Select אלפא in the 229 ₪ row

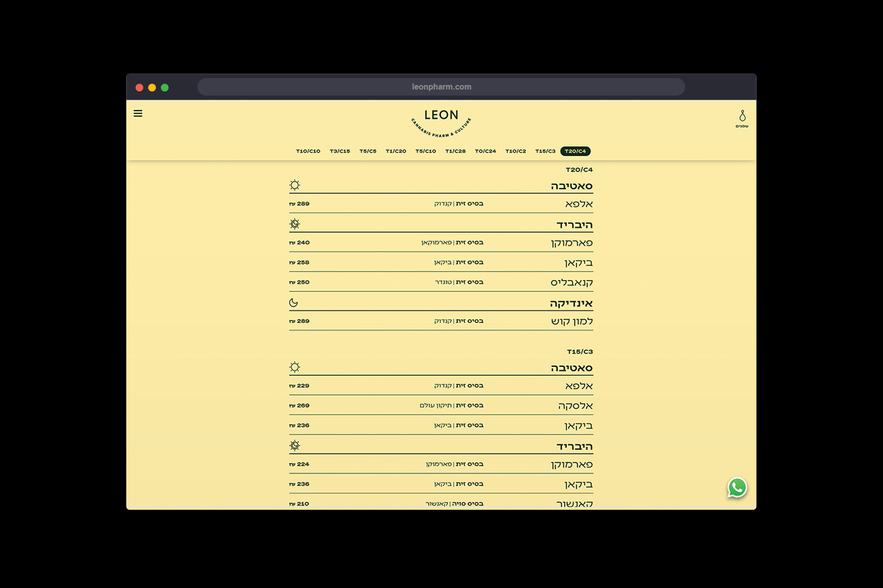tap(579, 386)
